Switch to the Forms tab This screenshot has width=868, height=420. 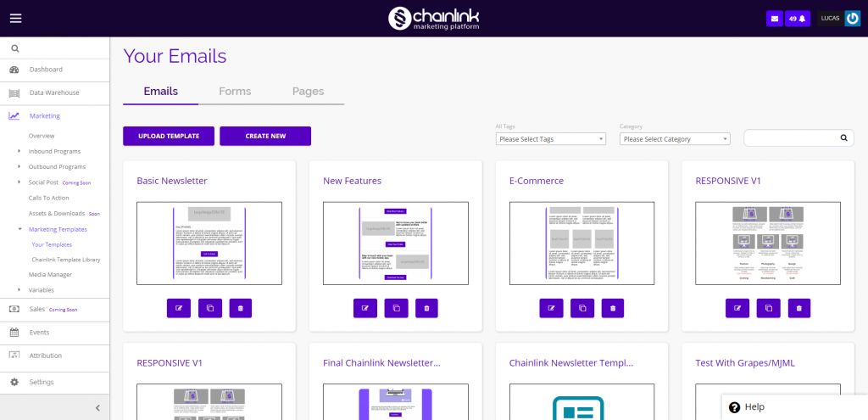(x=235, y=92)
